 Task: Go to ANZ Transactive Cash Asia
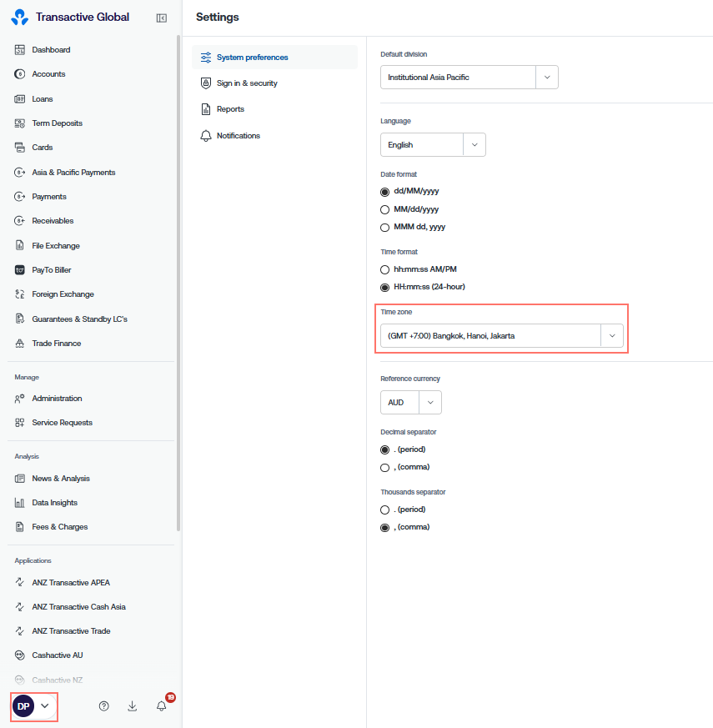click(x=79, y=607)
